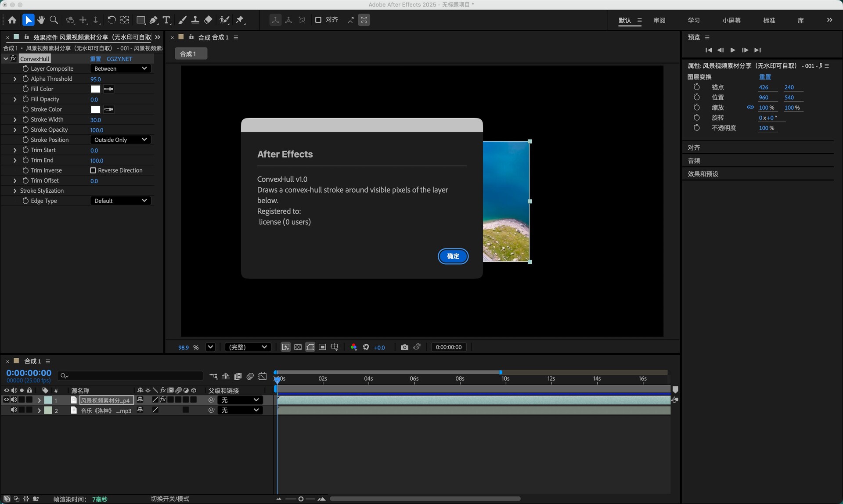843x504 pixels.
Task: Select the Pen tool
Action: pyautogui.click(x=154, y=20)
